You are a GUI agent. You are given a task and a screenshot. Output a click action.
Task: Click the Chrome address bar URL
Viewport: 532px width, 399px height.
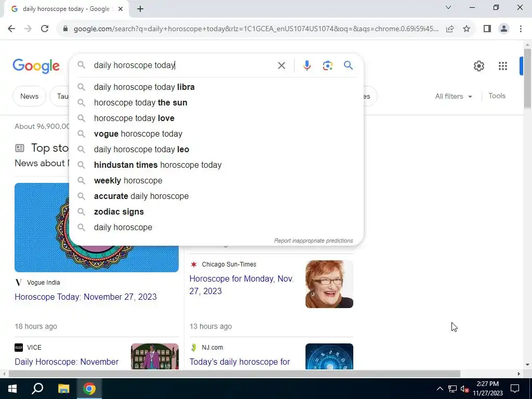click(256, 29)
